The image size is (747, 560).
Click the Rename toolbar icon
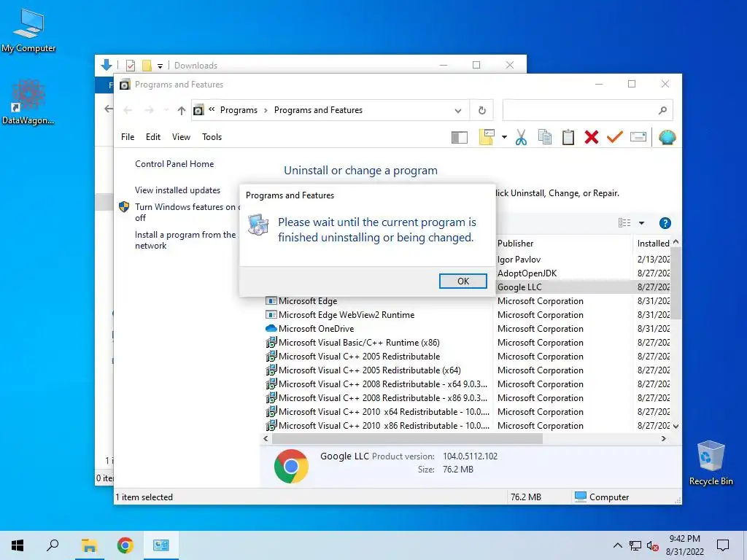pyautogui.click(x=638, y=138)
